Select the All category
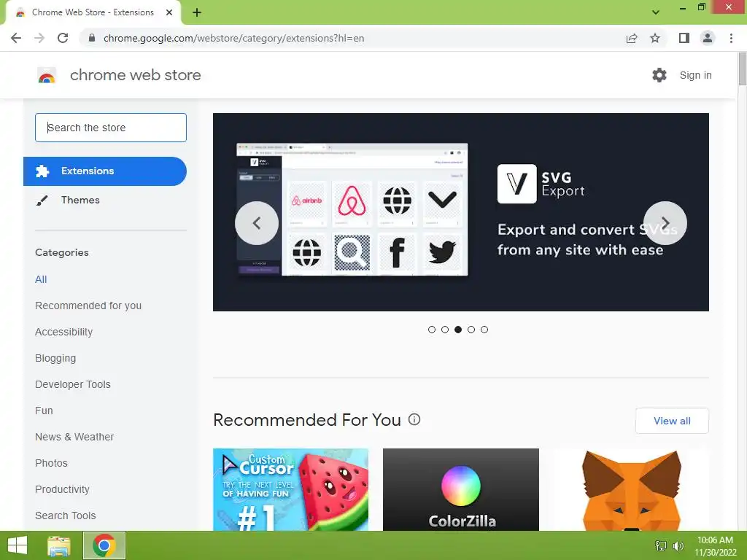The image size is (747, 560). tap(41, 279)
